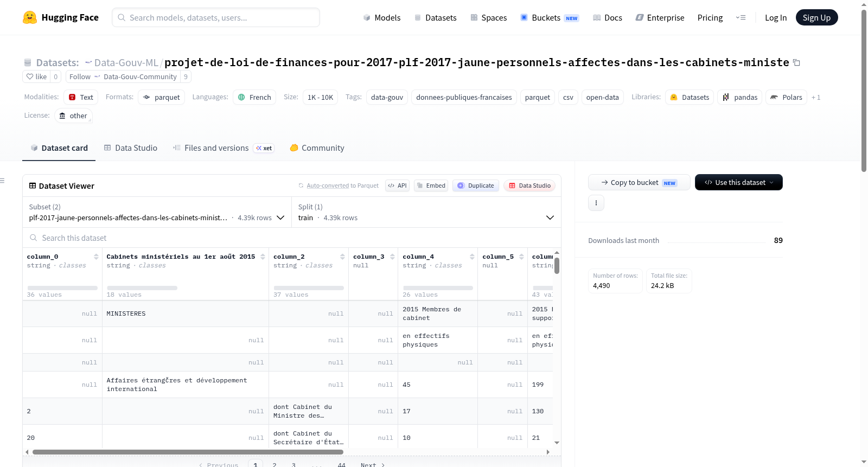This screenshot has height=467, width=868.
Task: Expand the +1 more libraries
Action: pos(816,97)
